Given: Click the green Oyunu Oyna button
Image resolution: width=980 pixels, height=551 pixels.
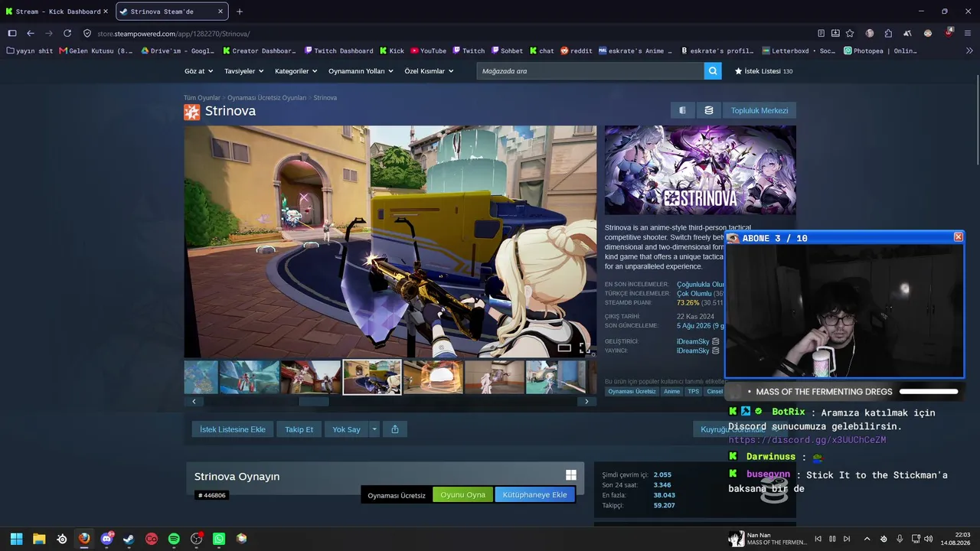Looking at the screenshot, I should coord(463,494).
